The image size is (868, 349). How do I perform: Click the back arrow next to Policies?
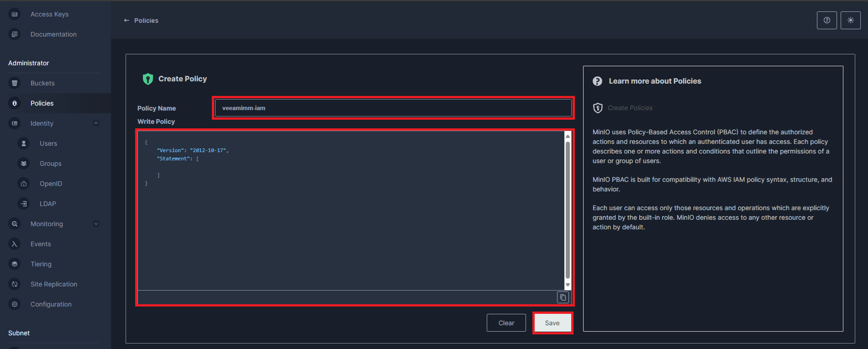coord(126,21)
